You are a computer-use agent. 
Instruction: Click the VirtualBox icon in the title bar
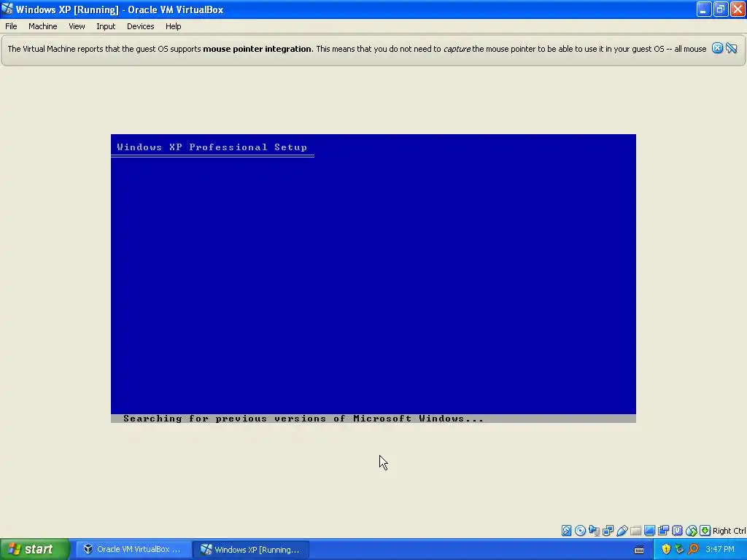pos(7,9)
